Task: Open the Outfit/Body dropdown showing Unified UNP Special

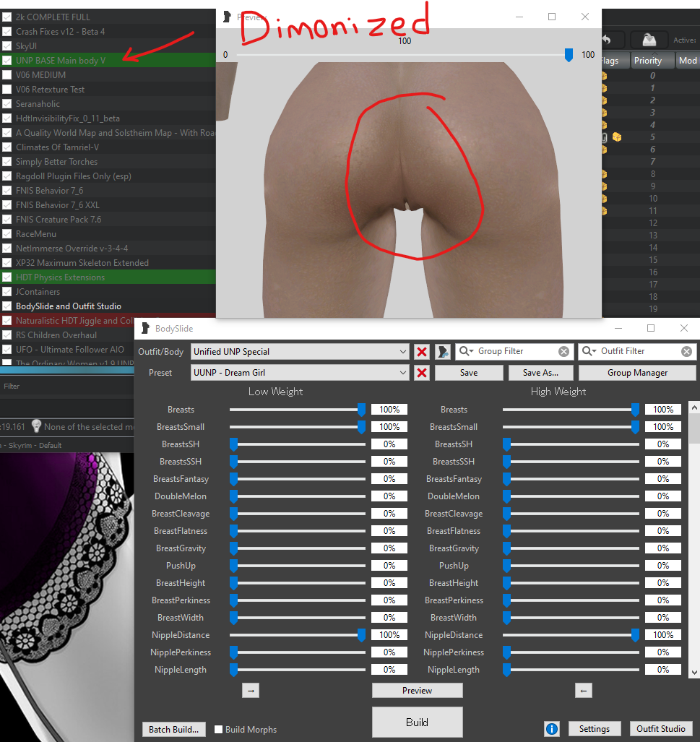Action: click(300, 352)
